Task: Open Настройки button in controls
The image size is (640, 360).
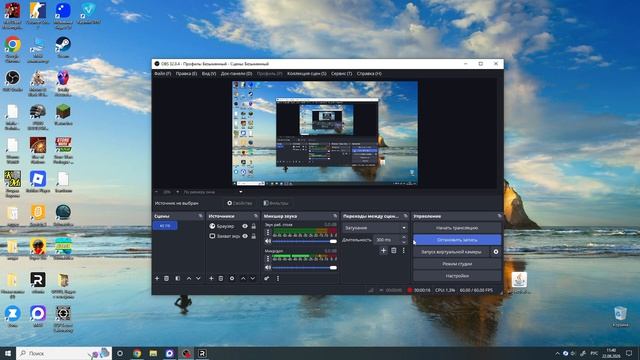Action: (457, 276)
